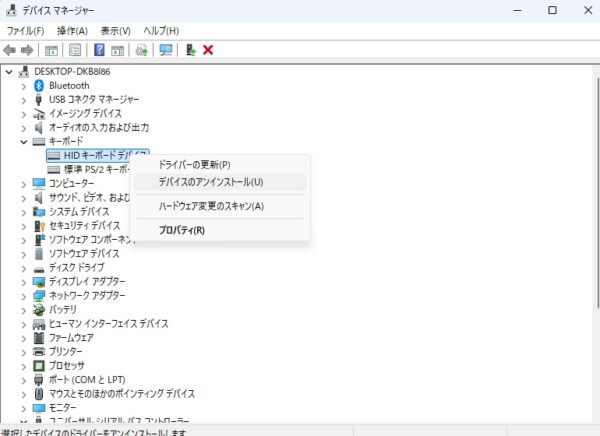Viewport: 600px width, 436px height.
Task: Expand the ポート (COM と LPT) category
Action: (x=24, y=381)
